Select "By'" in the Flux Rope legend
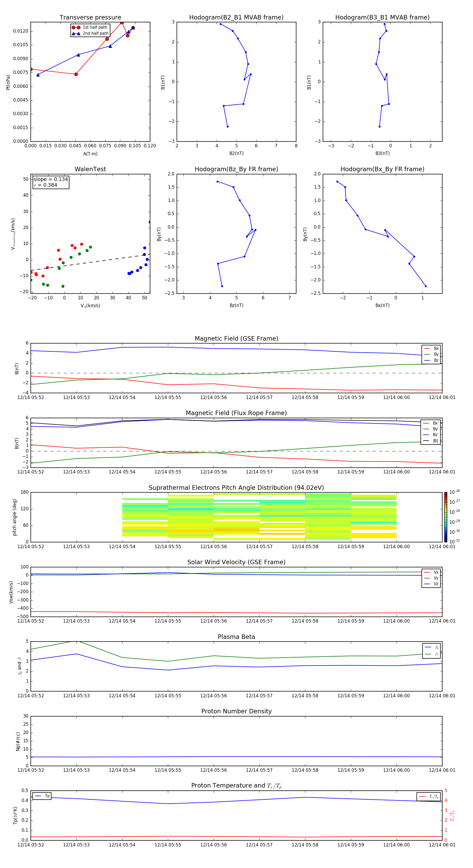The image size is (473, 868). point(431,429)
